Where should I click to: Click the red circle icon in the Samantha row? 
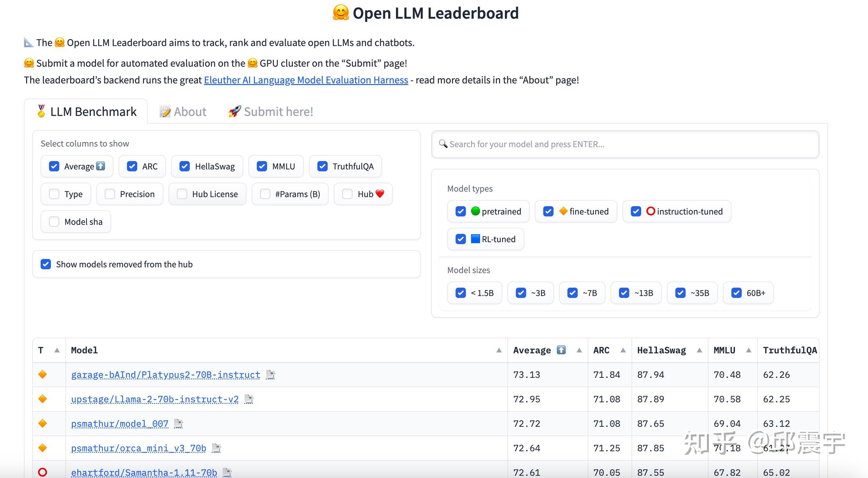(43, 472)
